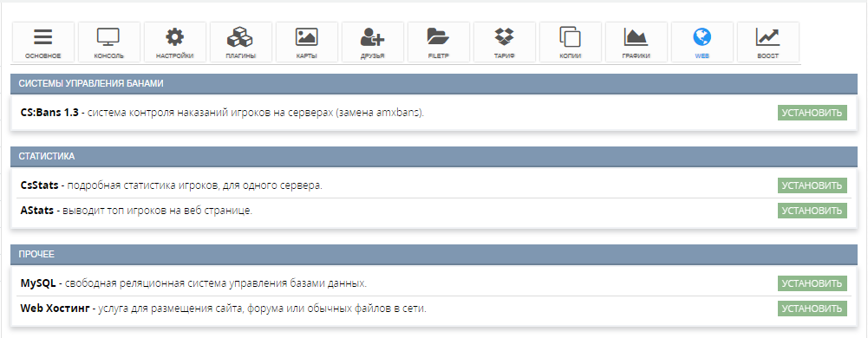This screenshot has width=868, height=338.
Task: Click the Web Хостинг title text
Action: (x=55, y=309)
